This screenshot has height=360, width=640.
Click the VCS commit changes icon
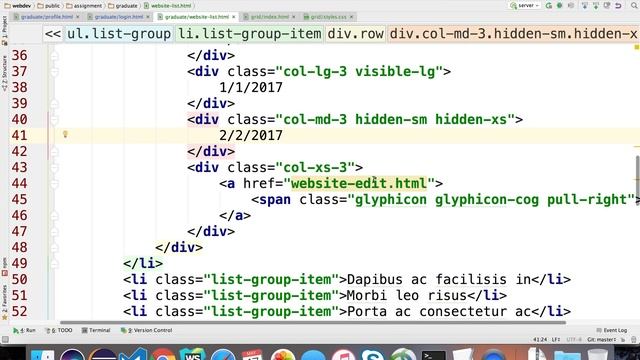point(596,5)
